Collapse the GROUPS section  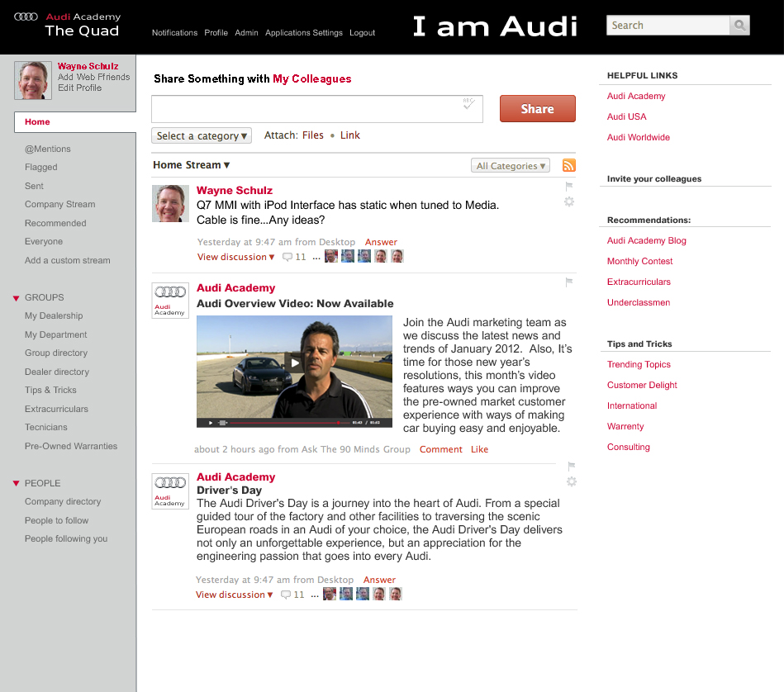[x=16, y=298]
